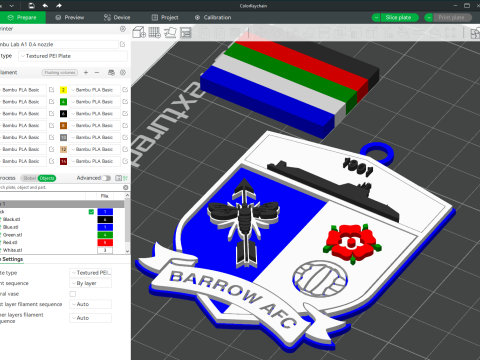Click the Auto orient toolbar icon
Screen dimensions: 480x360
170,32
